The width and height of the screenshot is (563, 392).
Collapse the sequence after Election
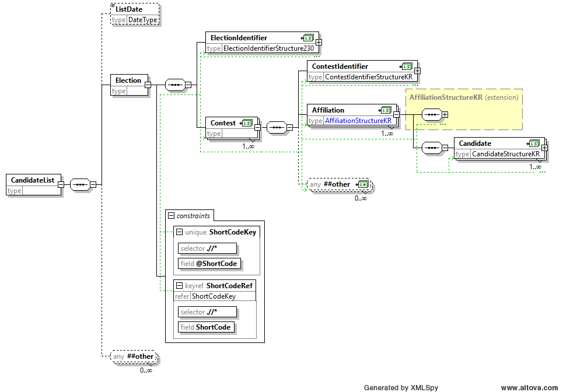pos(188,85)
